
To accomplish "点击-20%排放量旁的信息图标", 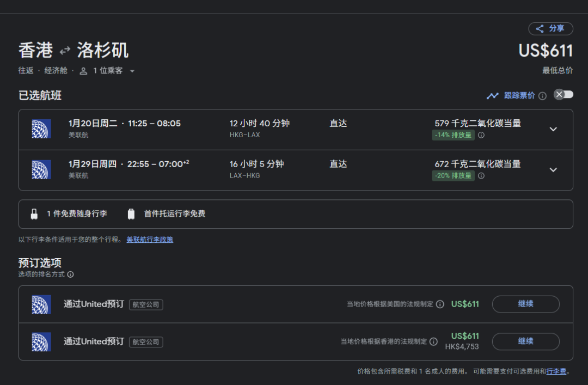I will (x=481, y=176).
